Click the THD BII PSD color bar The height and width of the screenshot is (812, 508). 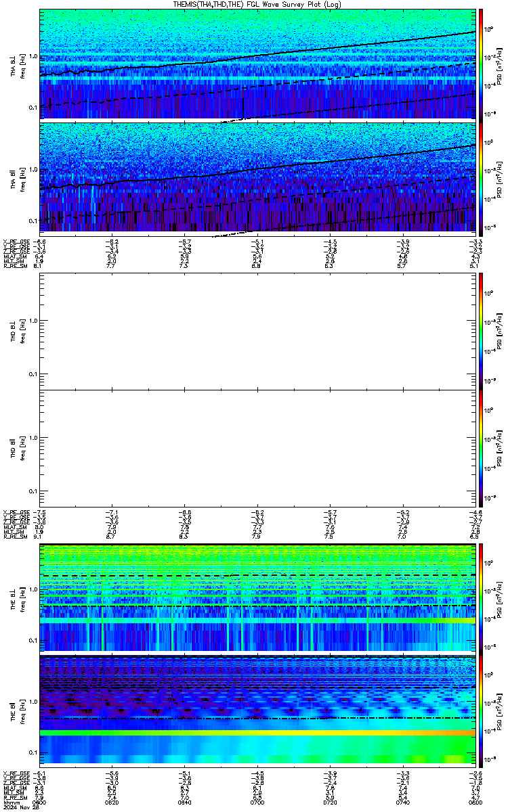click(x=482, y=448)
